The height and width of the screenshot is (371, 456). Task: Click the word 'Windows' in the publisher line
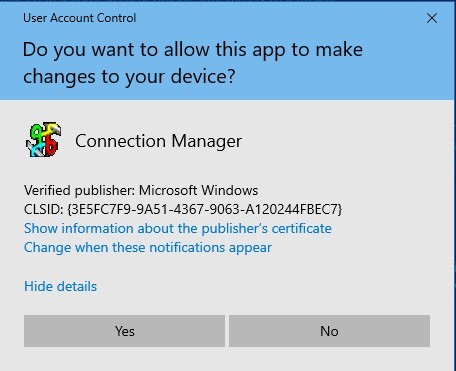[230, 191]
